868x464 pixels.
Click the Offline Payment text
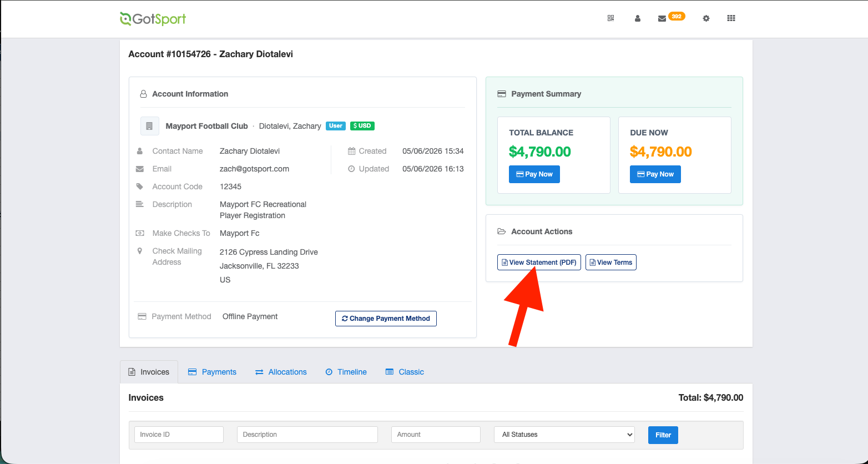pyautogui.click(x=250, y=316)
